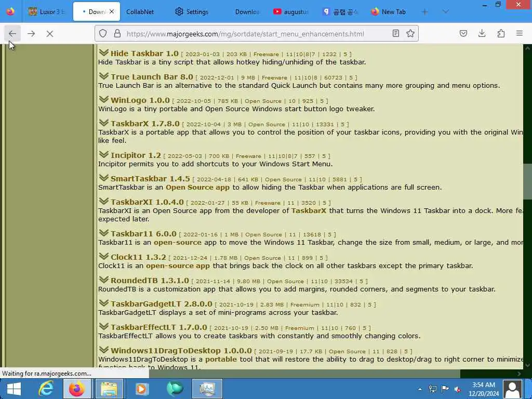Expand details arrow for True Launch Bar 8.0
This screenshot has width=532, height=399.
pyautogui.click(x=103, y=76)
